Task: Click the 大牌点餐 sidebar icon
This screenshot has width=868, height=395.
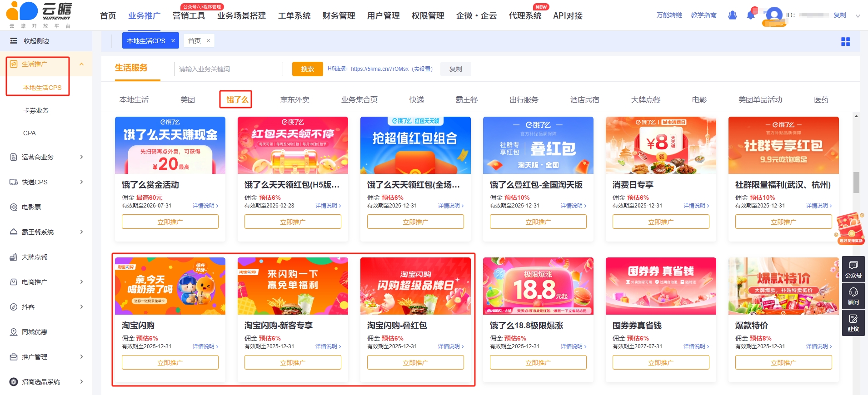Action: pos(14,257)
